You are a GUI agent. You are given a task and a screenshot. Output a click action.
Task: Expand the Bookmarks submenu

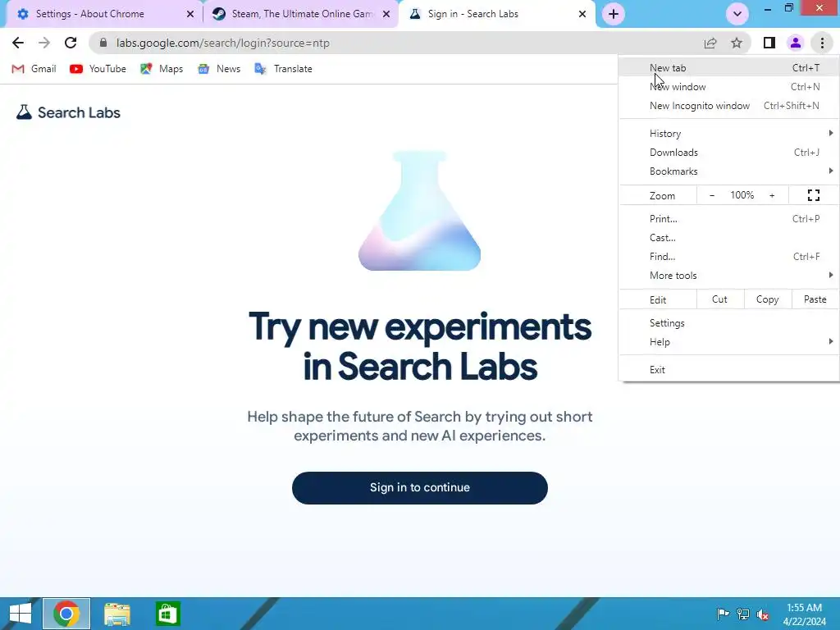click(x=728, y=171)
